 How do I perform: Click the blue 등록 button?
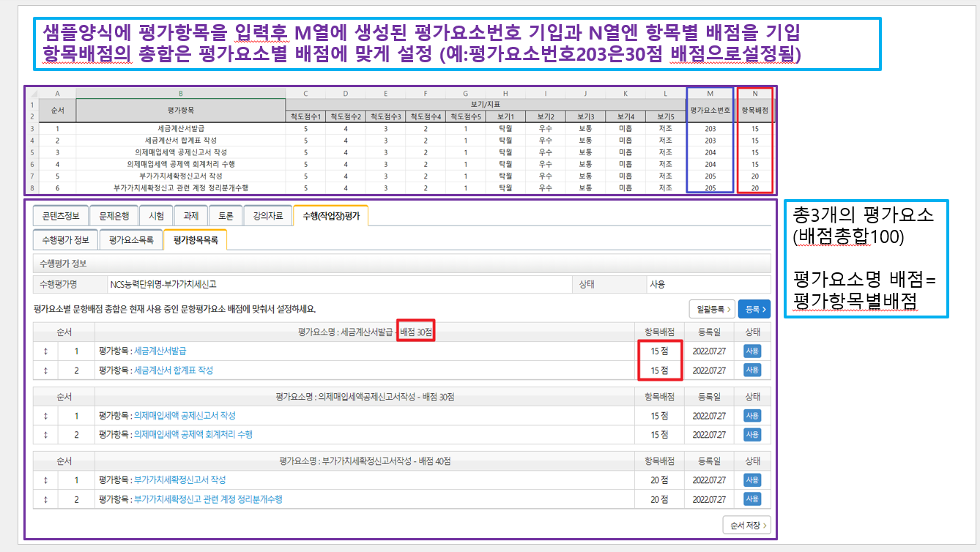tap(754, 310)
